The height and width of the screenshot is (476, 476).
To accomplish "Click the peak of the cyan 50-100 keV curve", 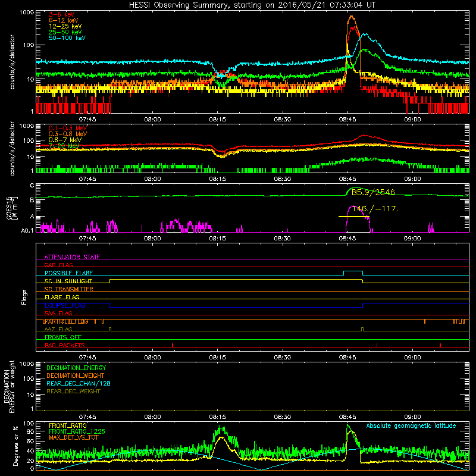I will pos(366,34).
